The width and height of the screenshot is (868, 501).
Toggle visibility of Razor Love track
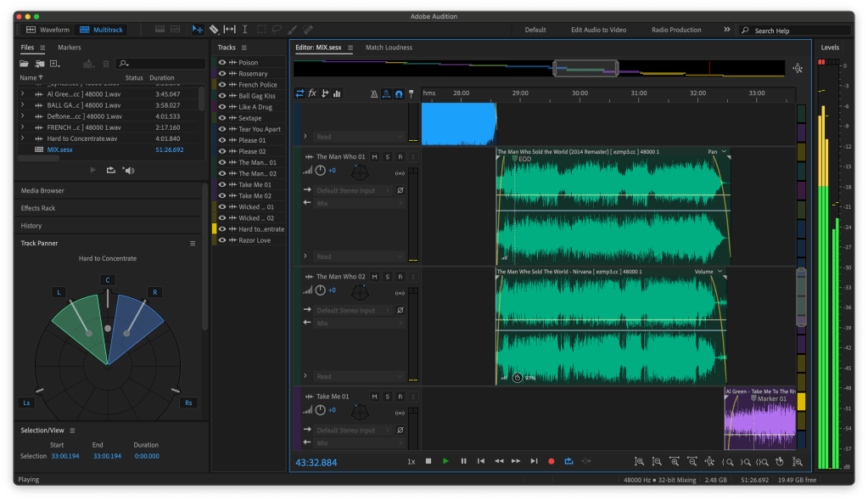click(223, 240)
